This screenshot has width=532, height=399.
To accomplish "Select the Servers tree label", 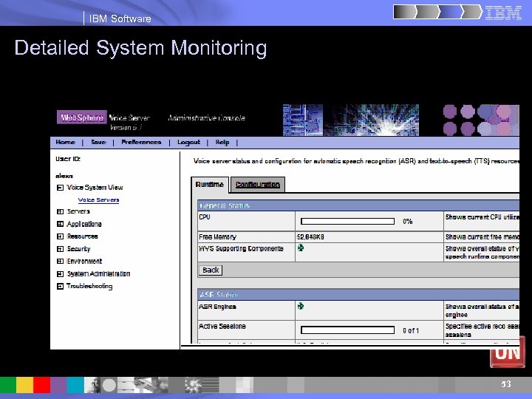I will (78, 211).
